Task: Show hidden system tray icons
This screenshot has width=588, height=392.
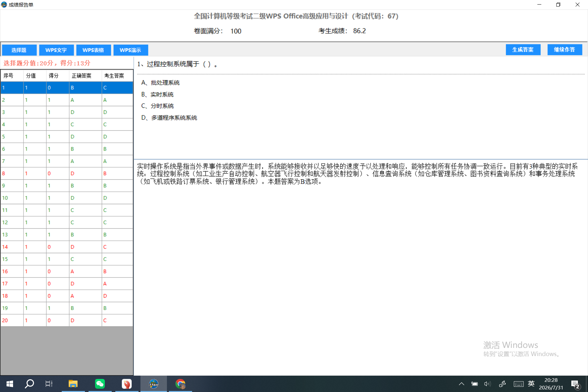Action: tap(462, 384)
